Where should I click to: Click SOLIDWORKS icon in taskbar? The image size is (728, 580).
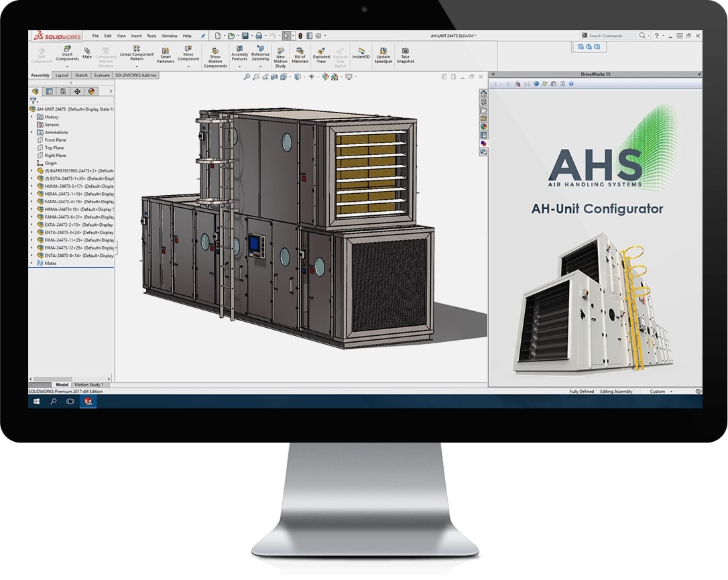click(x=88, y=402)
